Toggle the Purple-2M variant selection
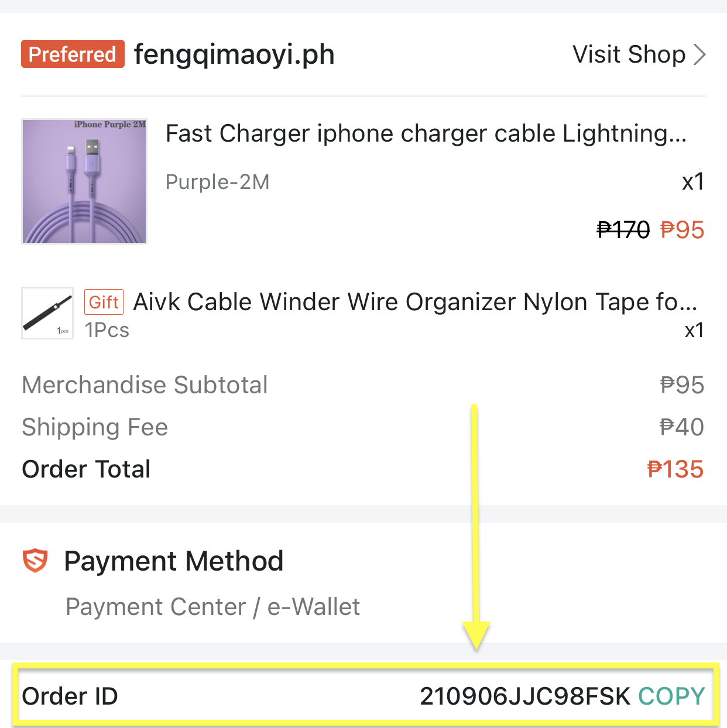 click(x=217, y=182)
